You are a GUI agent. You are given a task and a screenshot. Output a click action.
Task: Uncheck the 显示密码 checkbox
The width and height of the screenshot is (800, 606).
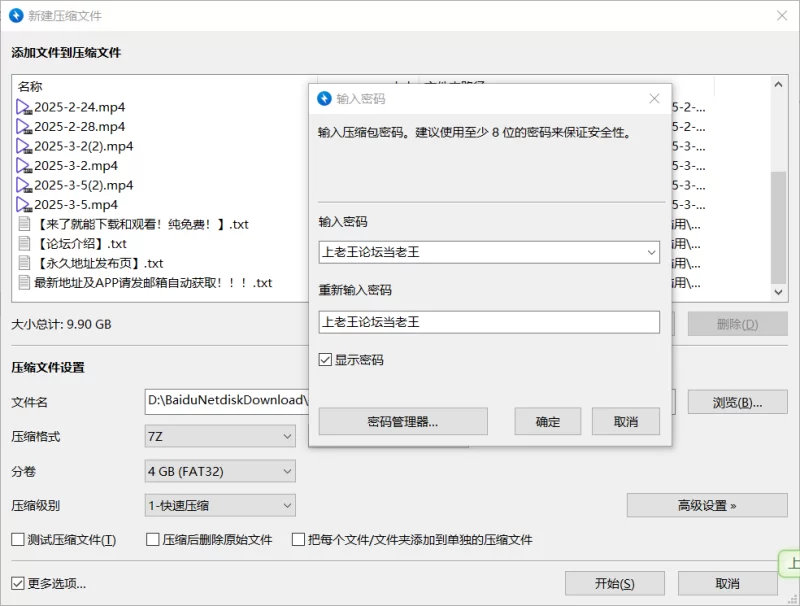click(x=325, y=360)
